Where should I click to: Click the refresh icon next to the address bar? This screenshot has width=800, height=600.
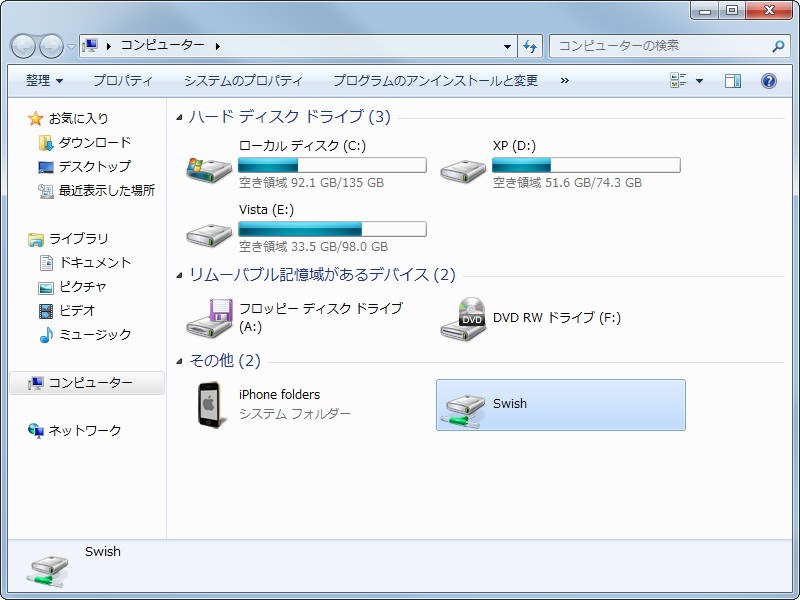tap(531, 46)
